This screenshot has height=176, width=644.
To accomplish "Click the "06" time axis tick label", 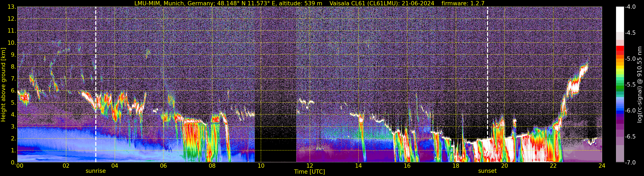I will (163, 166).
